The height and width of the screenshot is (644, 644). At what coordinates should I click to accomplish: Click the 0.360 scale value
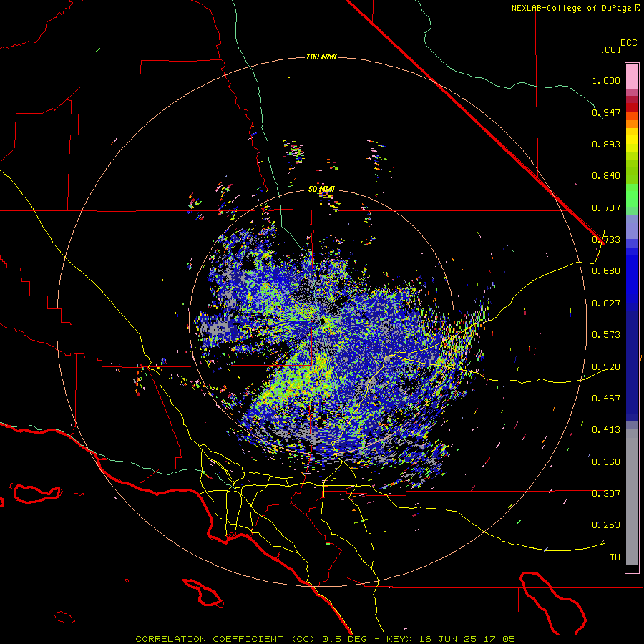[x=606, y=462]
